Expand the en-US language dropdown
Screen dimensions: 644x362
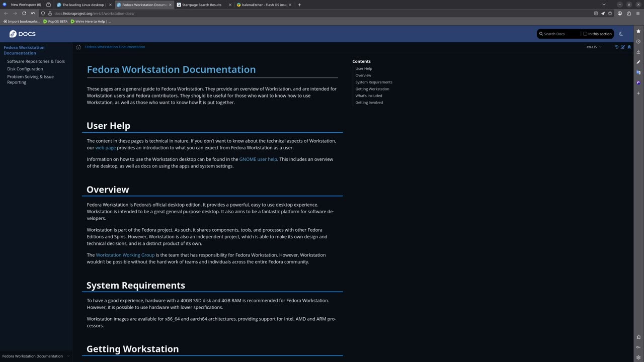point(594,47)
